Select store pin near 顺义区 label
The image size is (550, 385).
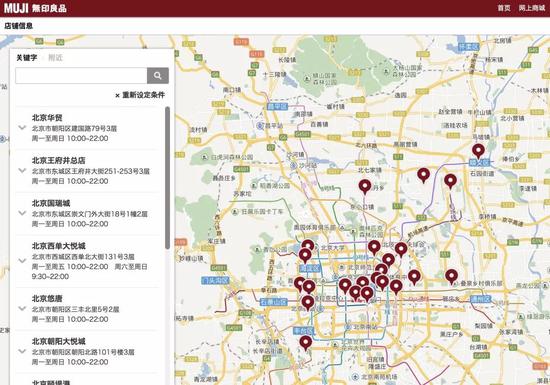click(x=478, y=151)
